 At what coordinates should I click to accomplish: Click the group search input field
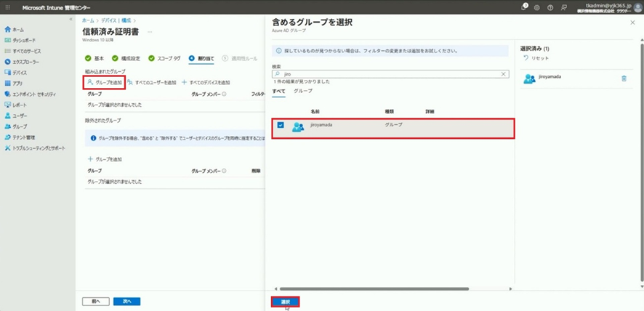click(389, 74)
